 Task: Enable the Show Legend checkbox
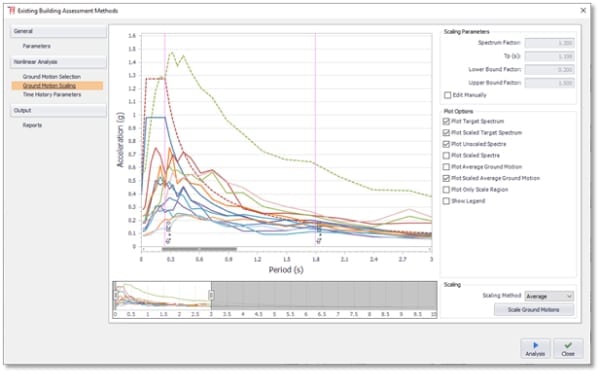pyautogui.click(x=446, y=201)
